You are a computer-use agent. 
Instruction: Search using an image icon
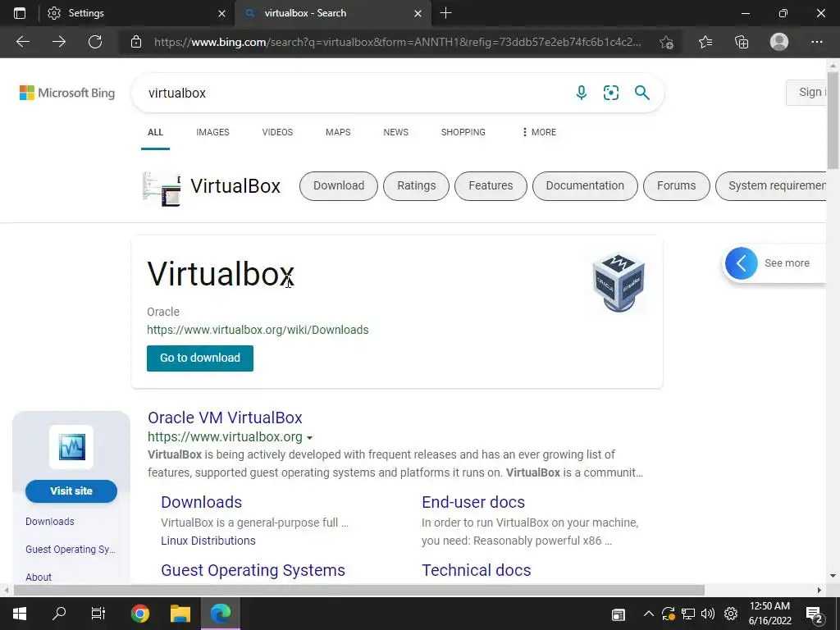pos(611,93)
